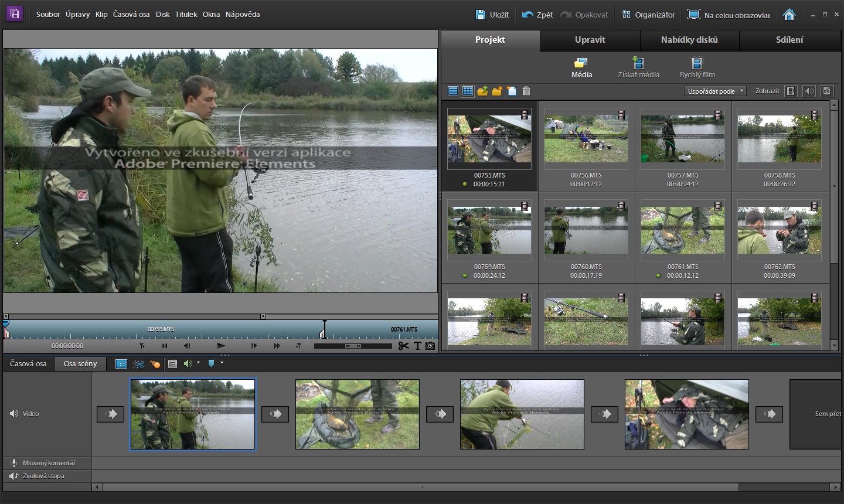
Task: Open the Titulek menu
Action: pyautogui.click(x=186, y=14)
